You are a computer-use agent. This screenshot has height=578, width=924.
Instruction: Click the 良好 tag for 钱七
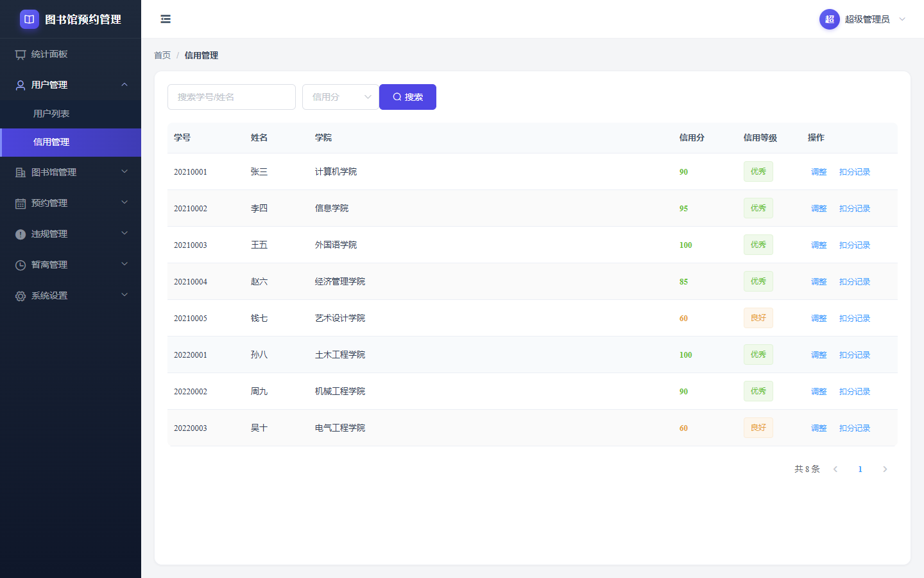click(x=758, y=318)
